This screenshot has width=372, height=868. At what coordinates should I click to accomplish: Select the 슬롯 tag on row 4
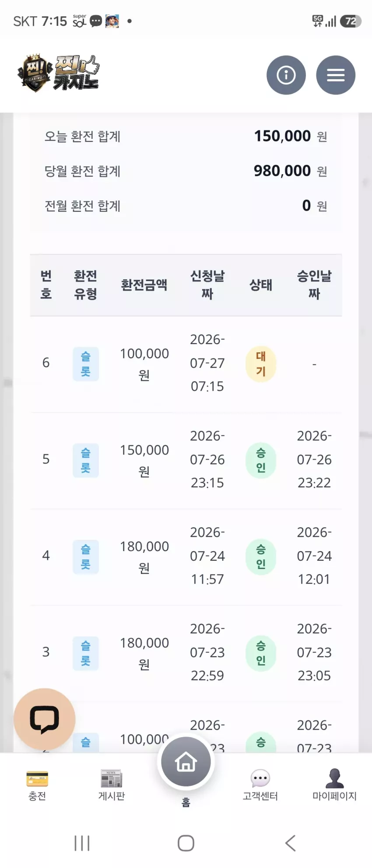tap(86, 557)
